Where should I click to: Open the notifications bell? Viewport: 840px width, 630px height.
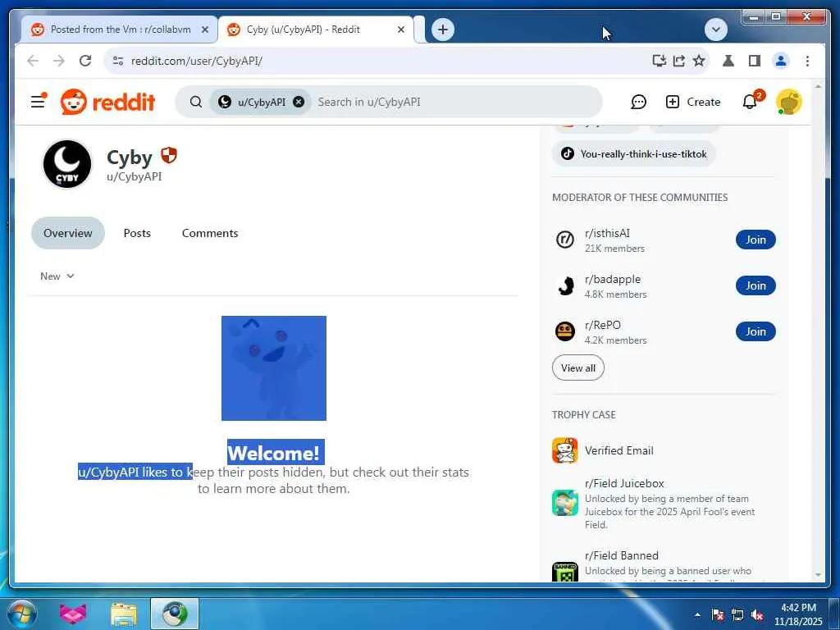pyautogui.click(x=750, y=102)
